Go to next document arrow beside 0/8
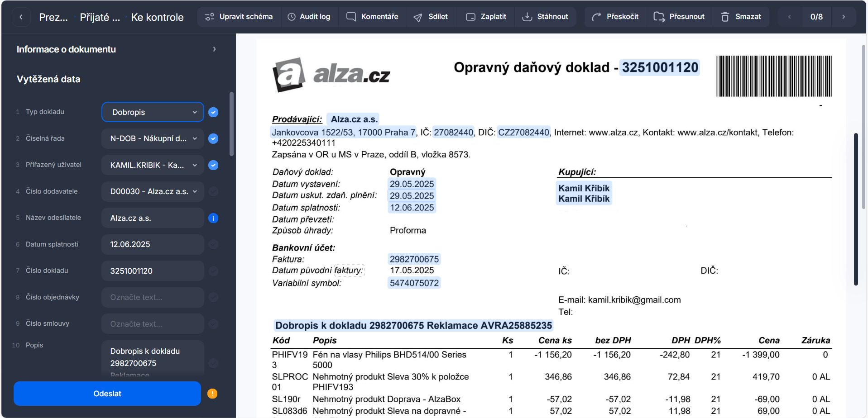 point(844,17)
